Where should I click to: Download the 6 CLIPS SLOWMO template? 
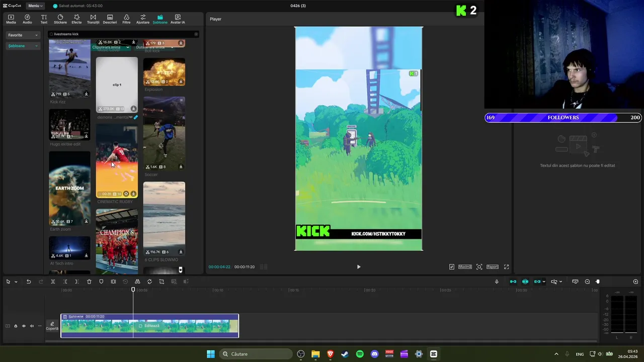pyautogui.click(x=181, y=252)
